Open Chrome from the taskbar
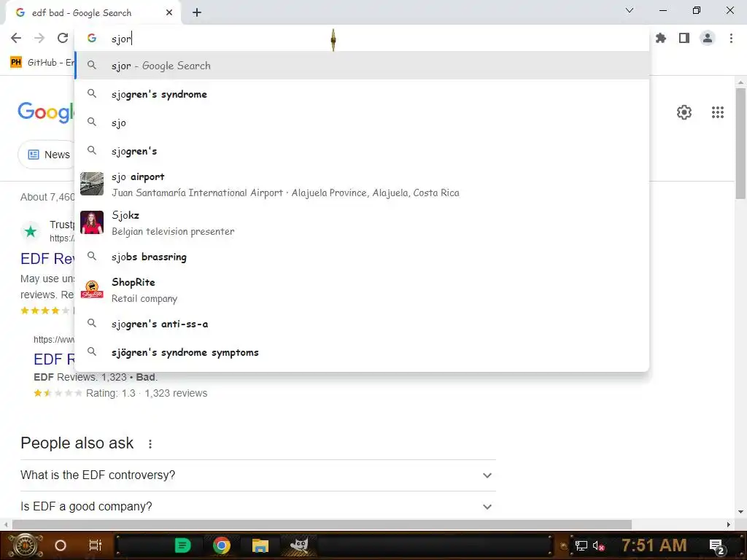747x560 pixels. 222,545
